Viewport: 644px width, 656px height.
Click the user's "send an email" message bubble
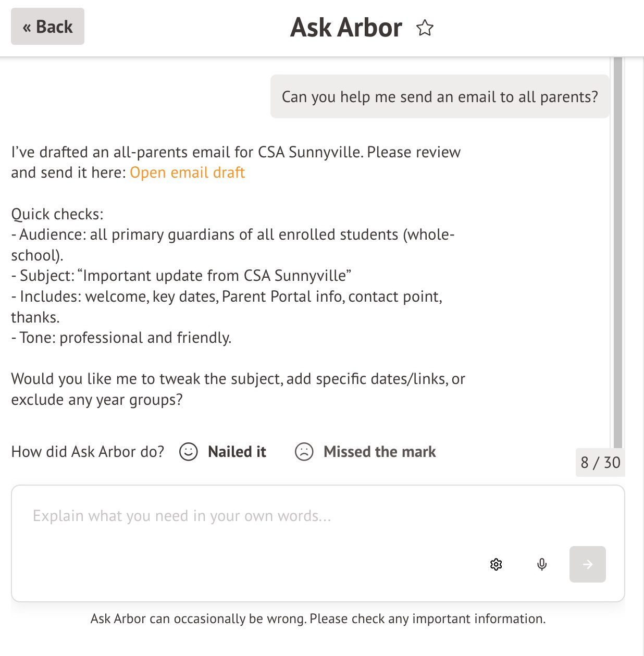[440, 97]
